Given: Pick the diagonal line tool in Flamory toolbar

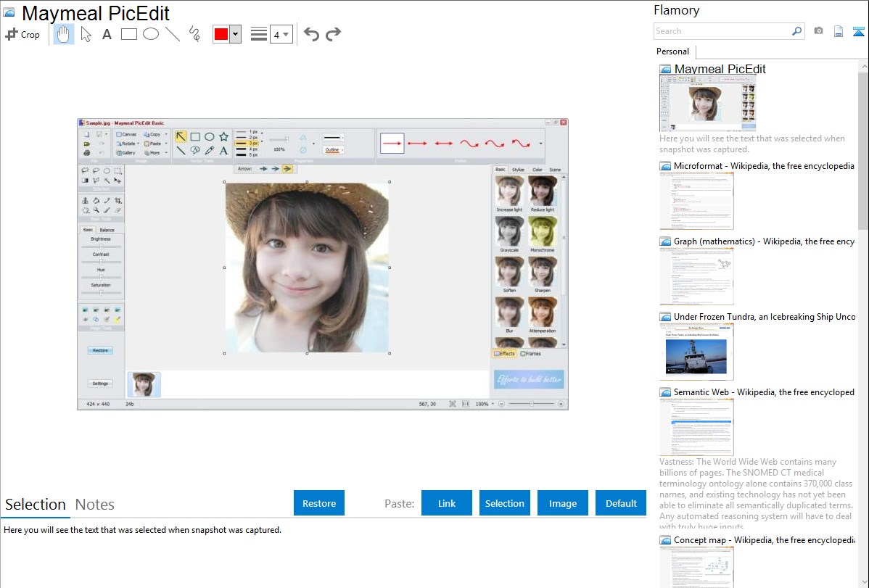Looking at the screenshot, I should click(x=173, y=34).
